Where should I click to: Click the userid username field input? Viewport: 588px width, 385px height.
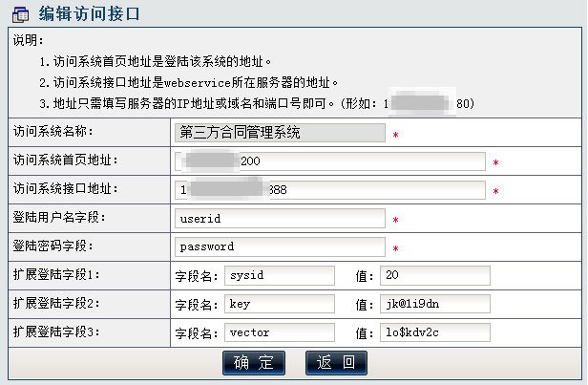(x=280, y=219)
